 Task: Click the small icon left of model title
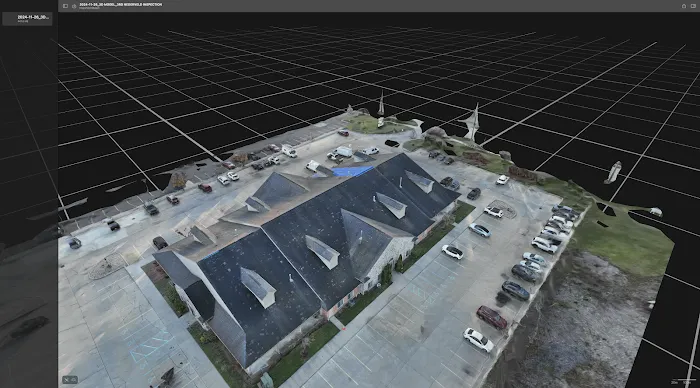coord(74,6)
